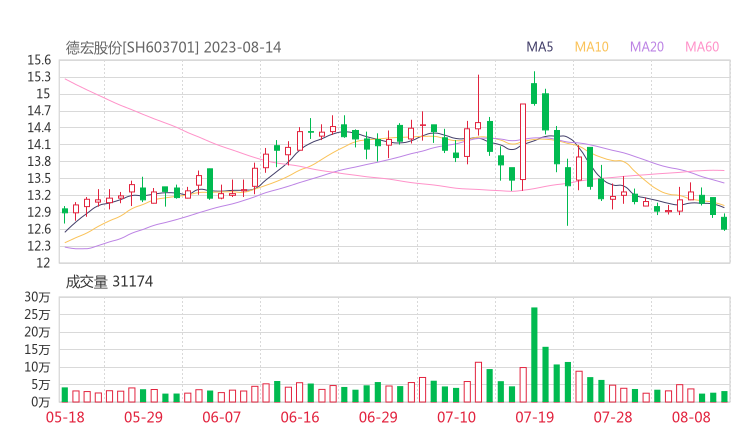Click the MA20 legend label

click(x=647, y=47)
